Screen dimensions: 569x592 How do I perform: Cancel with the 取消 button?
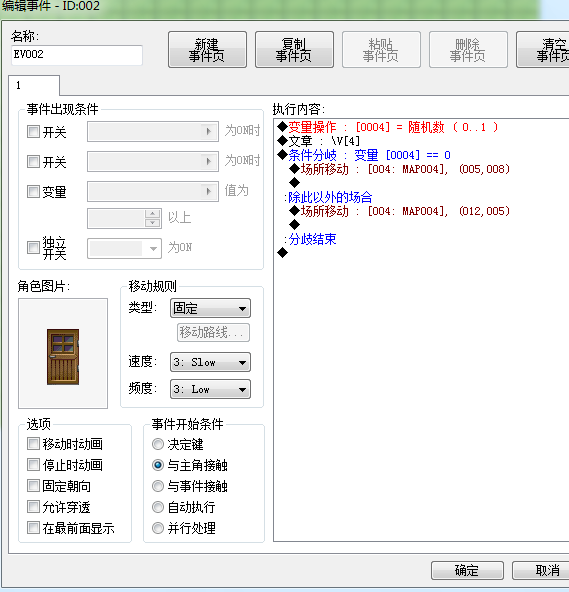541,570
